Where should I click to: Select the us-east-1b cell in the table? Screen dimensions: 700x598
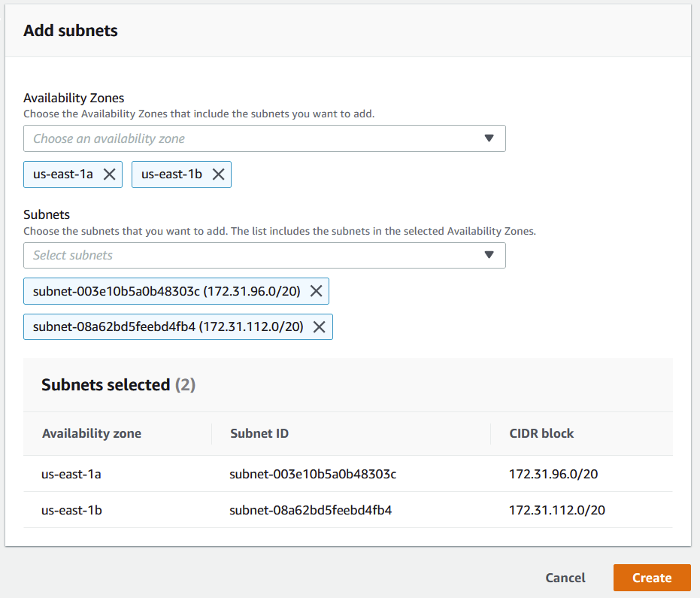[71, 510]
